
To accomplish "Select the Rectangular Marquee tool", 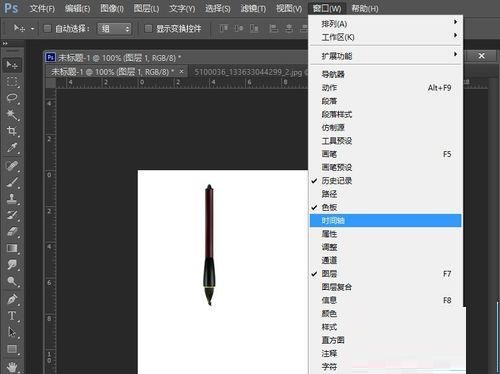I will pos(12,82).
